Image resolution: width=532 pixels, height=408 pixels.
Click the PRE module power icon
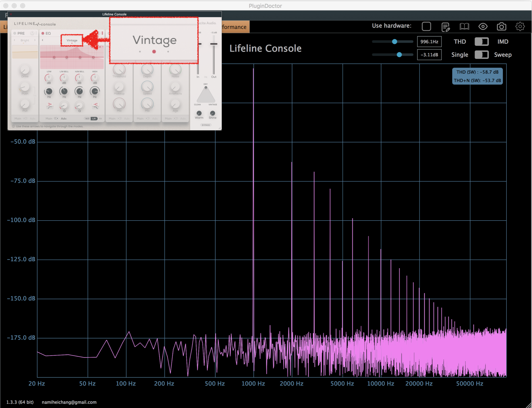point(32,33)
